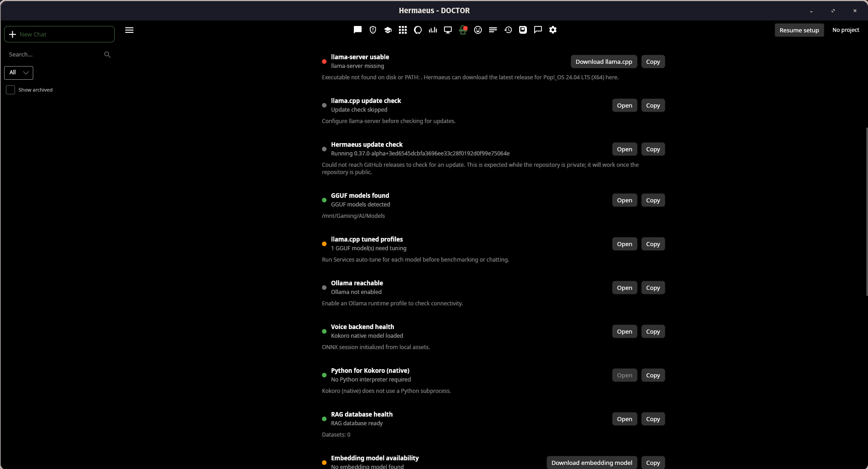This screenshot has width=868, height=469.
Task: Click the Resume setup button
Action: point(799,30)
